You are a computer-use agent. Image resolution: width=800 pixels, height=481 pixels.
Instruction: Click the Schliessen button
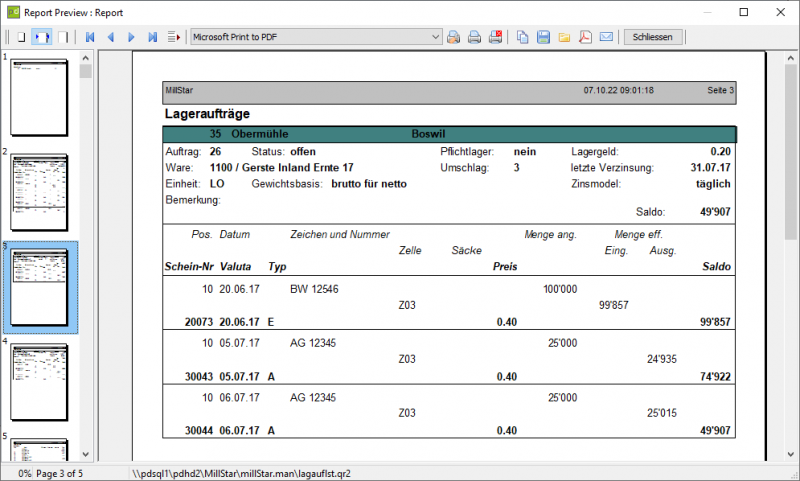(653, 37)
